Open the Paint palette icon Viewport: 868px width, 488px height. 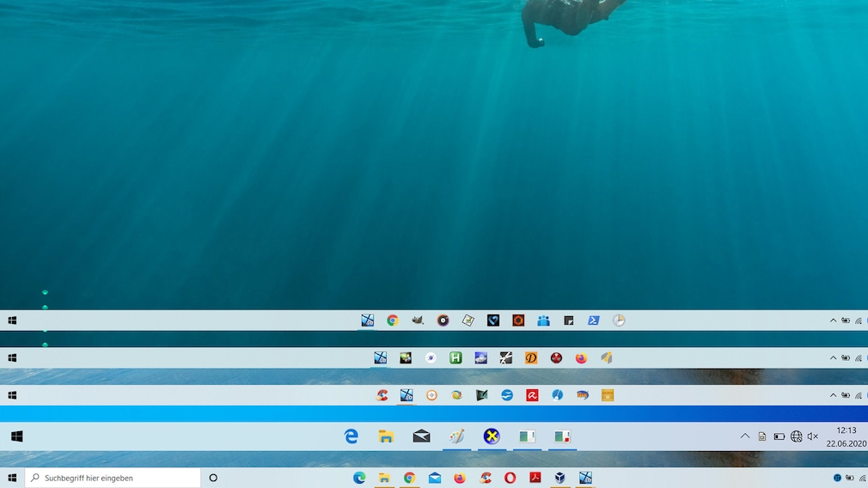pyautogui.click(x=456, y=436)
